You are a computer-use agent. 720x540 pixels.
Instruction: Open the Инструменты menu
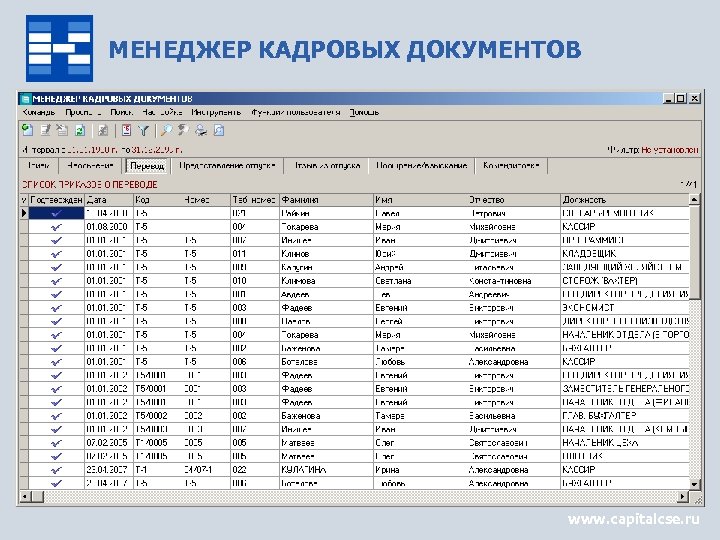click(x=216, y=112)
